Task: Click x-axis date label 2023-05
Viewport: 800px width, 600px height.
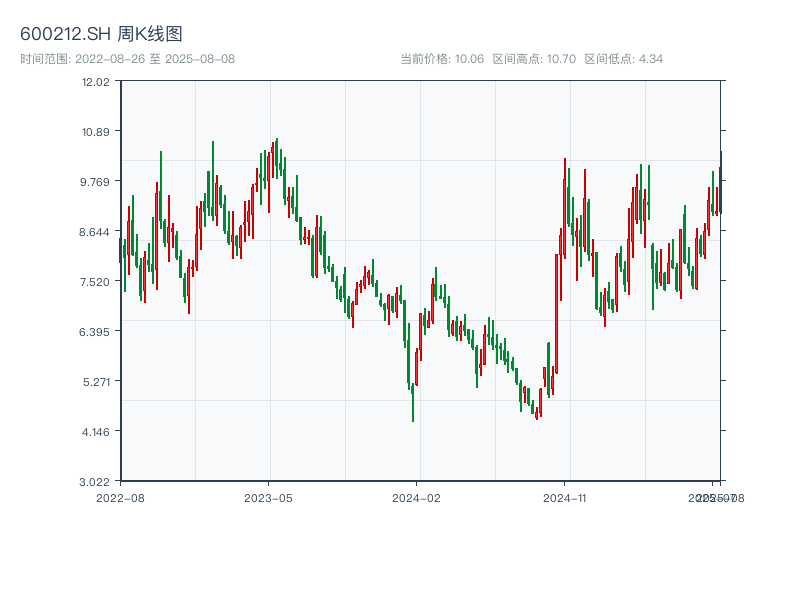Action: click(268, 498)
